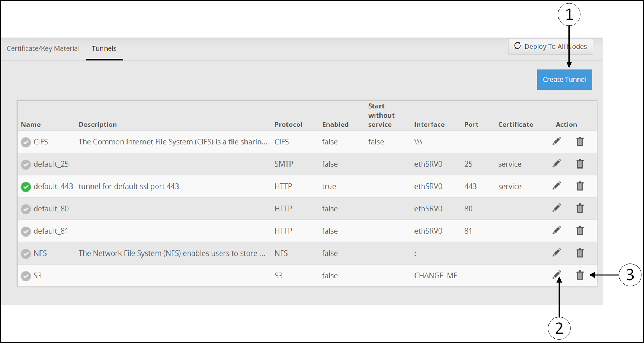This screenshot has width=644, height=343.
Task: Toggle the green status check of default_443
Action: pos(26,187)
